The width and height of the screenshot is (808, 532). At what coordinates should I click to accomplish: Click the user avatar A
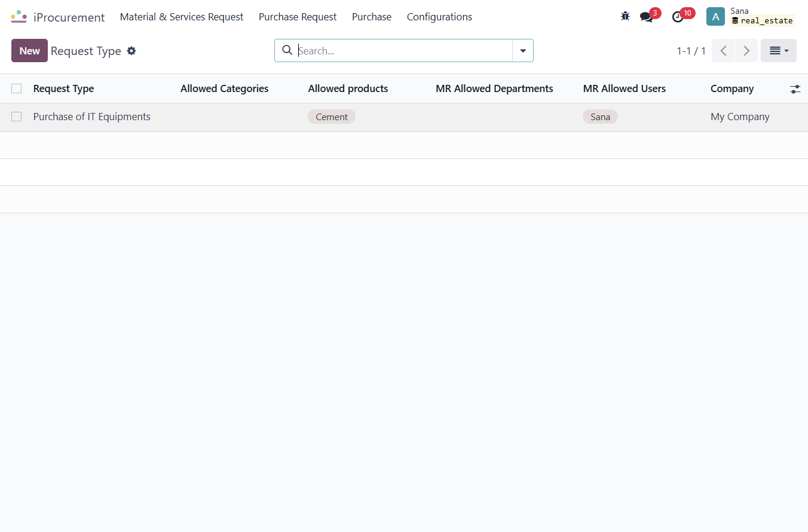tap(715, 17)
